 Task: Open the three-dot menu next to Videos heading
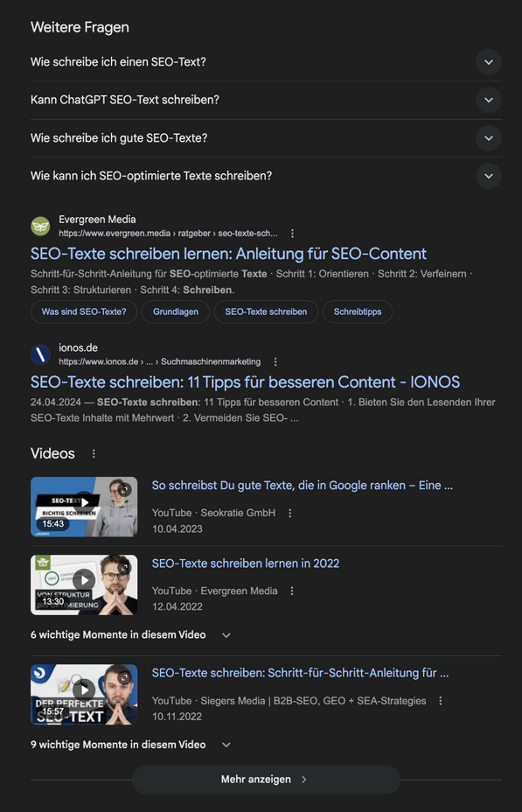[x=94, y=453]
